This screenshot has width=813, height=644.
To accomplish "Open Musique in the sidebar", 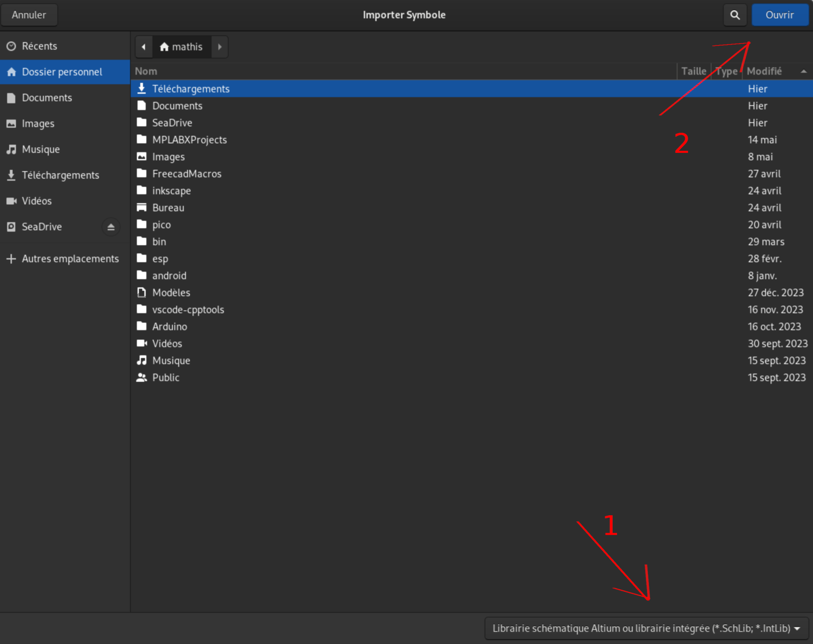I will click(65, 150).
